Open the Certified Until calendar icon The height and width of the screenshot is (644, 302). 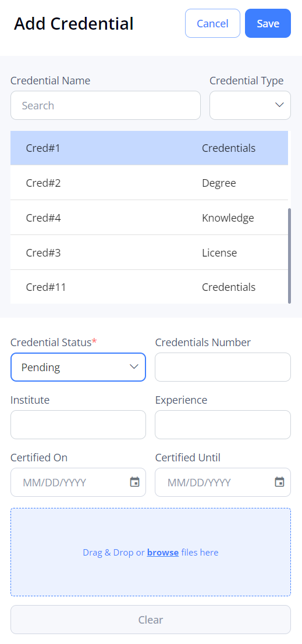[279, 482]
